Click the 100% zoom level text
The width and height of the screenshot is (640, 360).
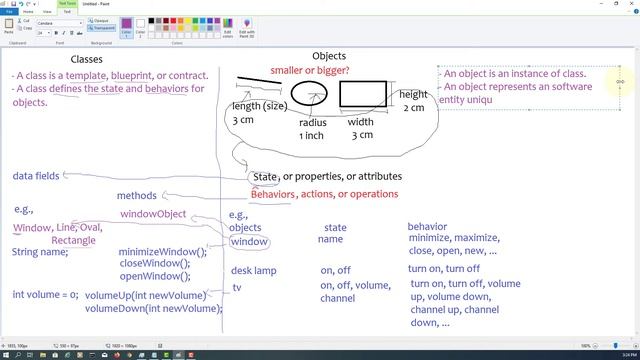(x=586, y=346)
